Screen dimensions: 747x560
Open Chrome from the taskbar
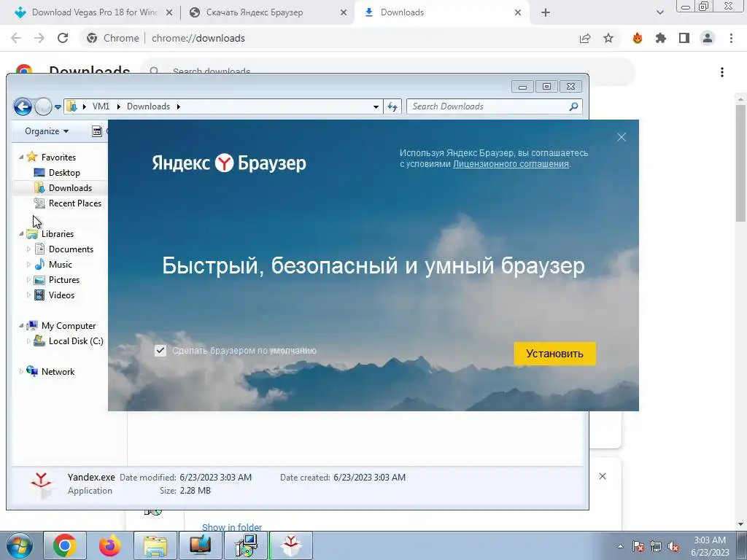(65, 545)
